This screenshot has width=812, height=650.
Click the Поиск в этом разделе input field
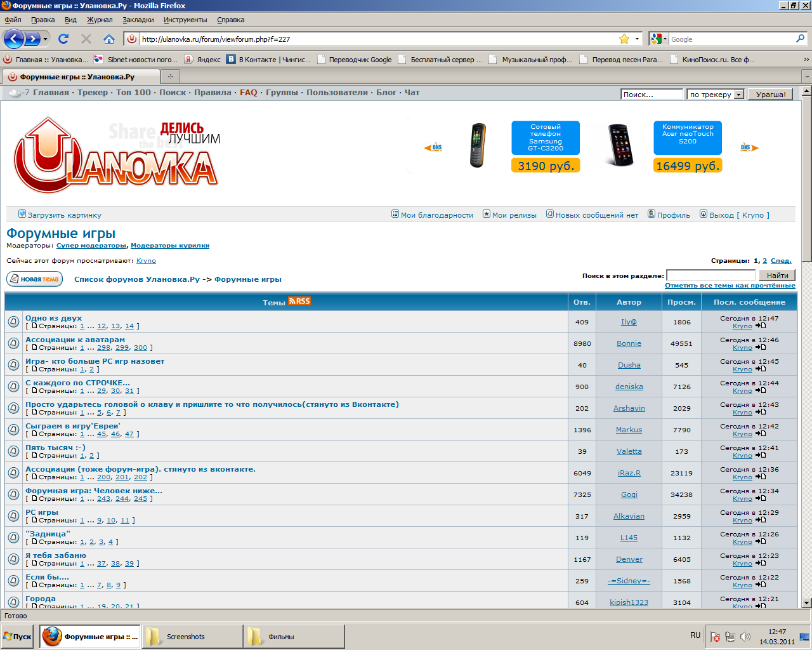pos(710,275)
